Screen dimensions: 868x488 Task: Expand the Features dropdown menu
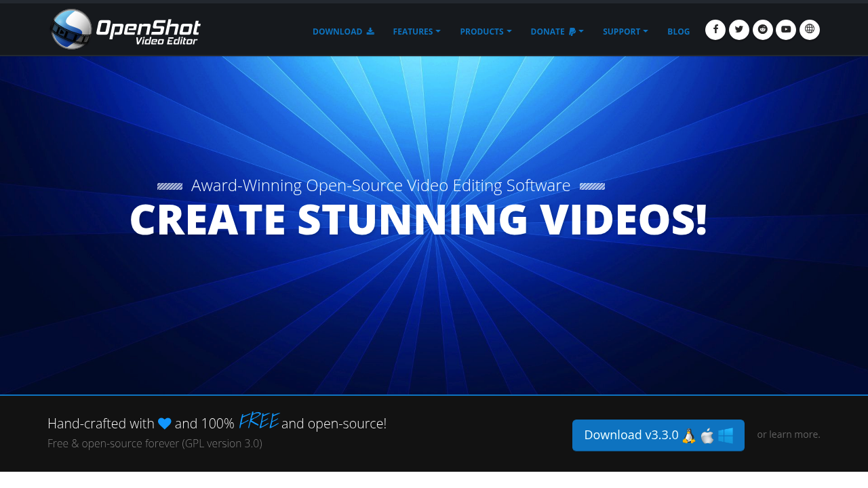click(x=416, y=32)
